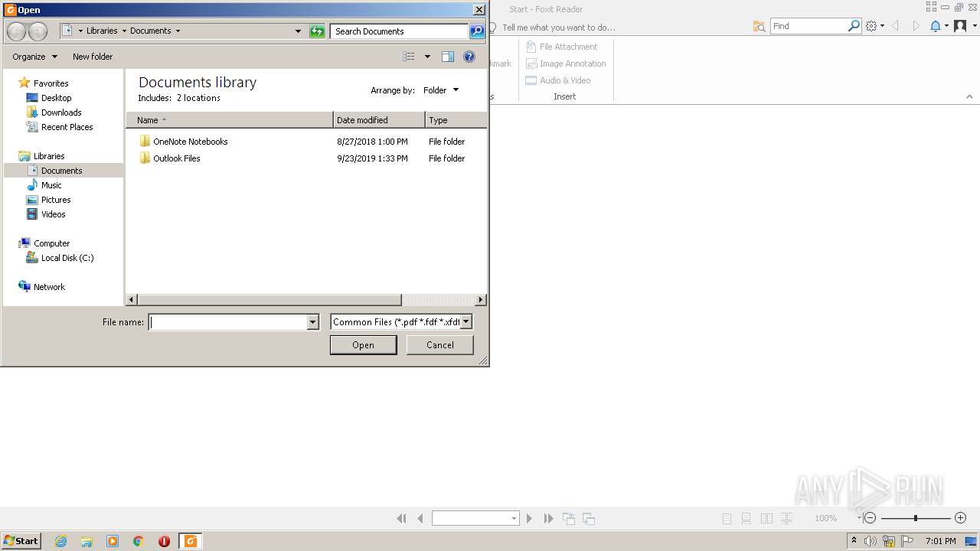Click the "2 locations" link

click(x=198, y=98)
